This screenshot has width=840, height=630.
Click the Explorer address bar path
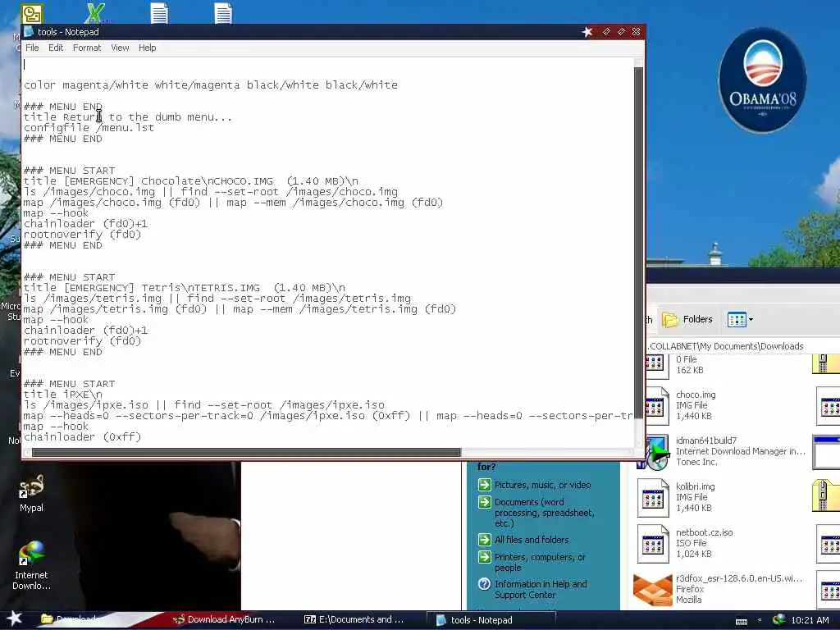pyautogui.click(x=725, y=346)
